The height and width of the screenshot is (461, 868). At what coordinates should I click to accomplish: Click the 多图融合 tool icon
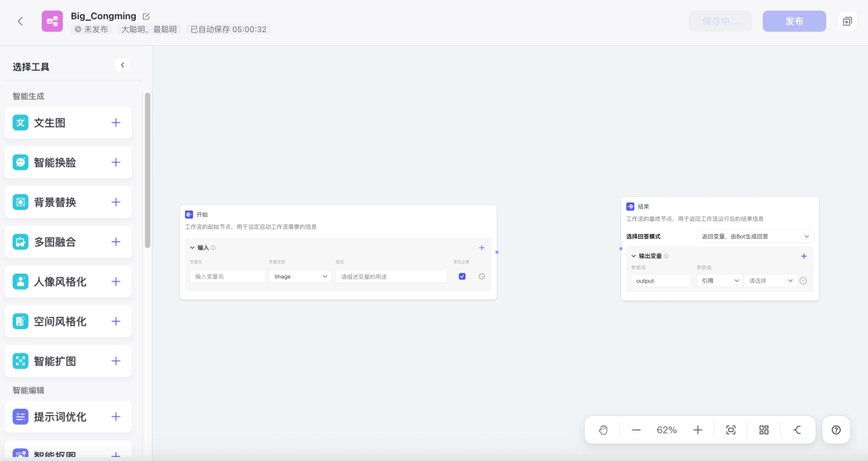pos(20,241)
